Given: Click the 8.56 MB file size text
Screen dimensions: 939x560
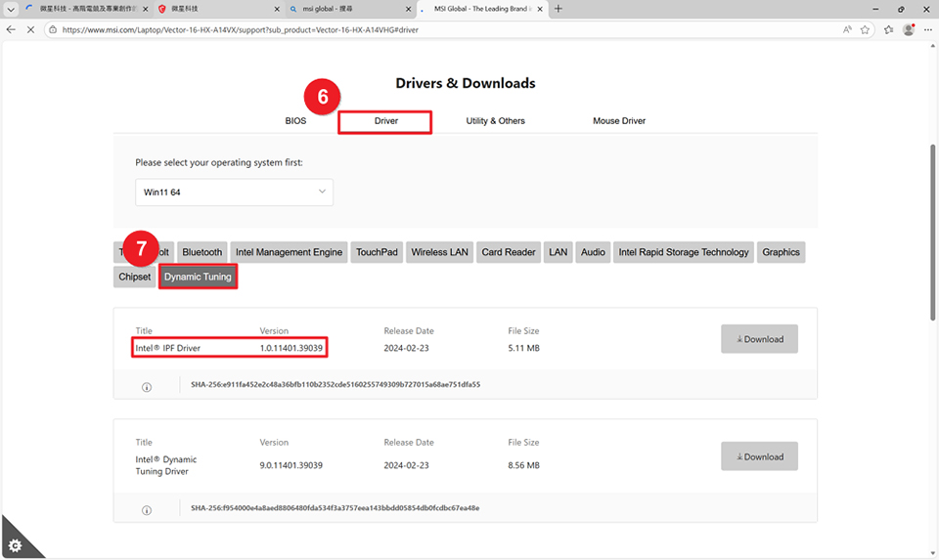Looking at the screenshot, I should pyautogui.click(x=523, y=465).
